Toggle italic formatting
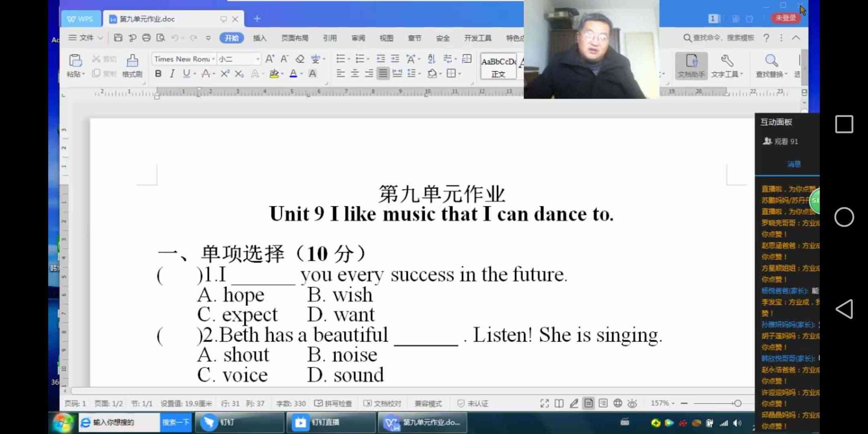Image resolution: width=868 pixels, height=434 pixels. 172,74
